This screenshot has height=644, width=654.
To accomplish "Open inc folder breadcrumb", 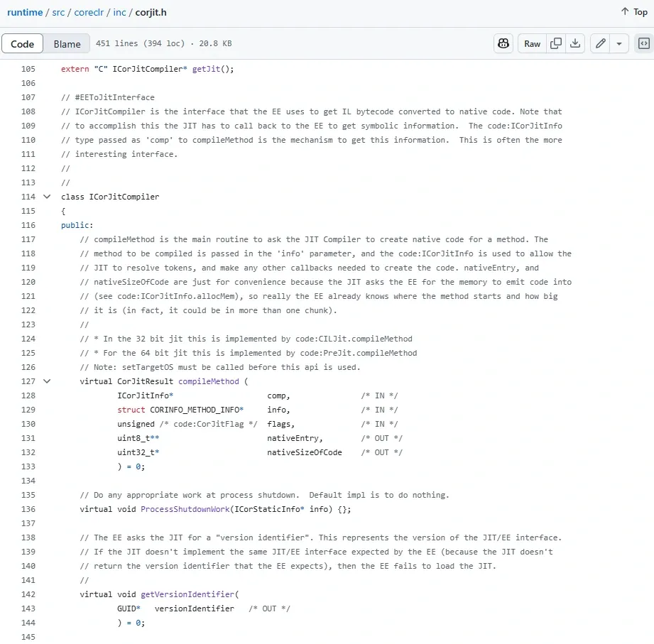I will (x=119, y=12).
